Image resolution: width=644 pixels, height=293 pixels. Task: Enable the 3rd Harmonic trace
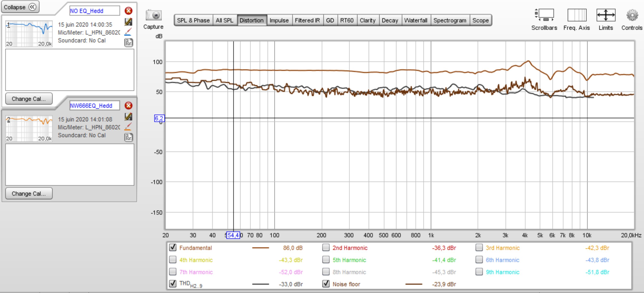pos(479,247)
